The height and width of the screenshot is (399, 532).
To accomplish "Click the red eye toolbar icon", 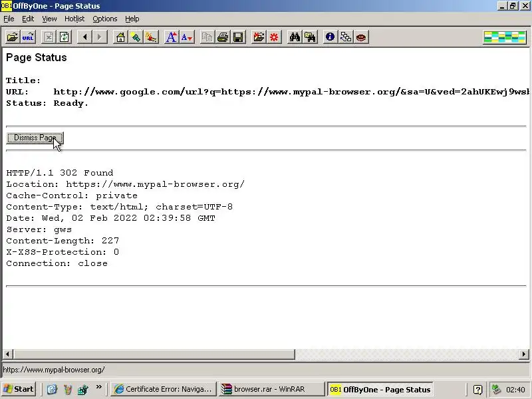I will pos(361,37).
